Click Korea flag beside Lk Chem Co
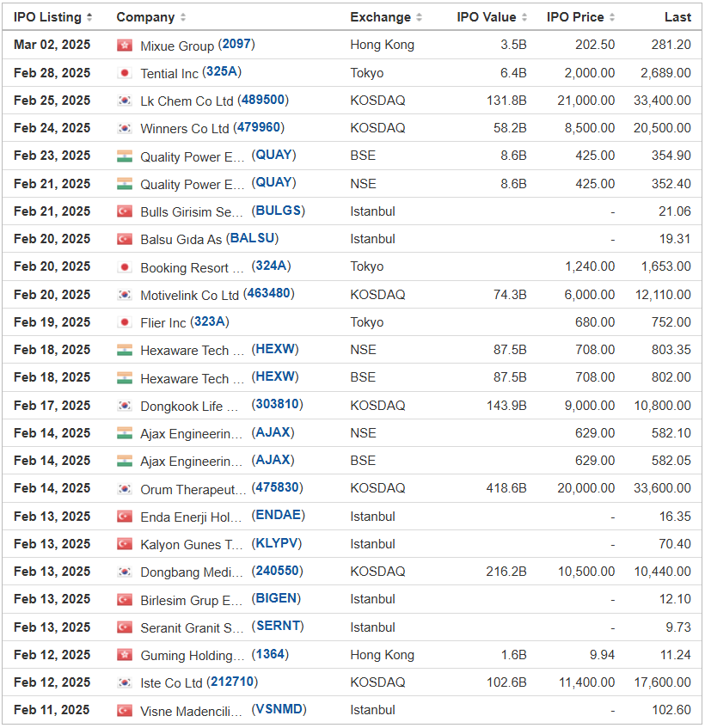Screen dimensions: 705x728 [x=125, y=101]
